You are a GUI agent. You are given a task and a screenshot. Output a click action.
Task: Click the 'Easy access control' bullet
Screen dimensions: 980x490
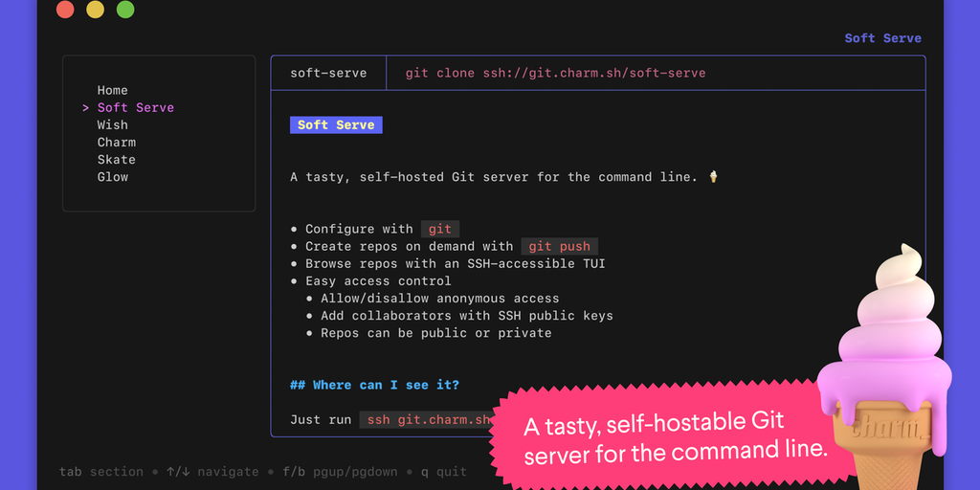click(378, 281)
